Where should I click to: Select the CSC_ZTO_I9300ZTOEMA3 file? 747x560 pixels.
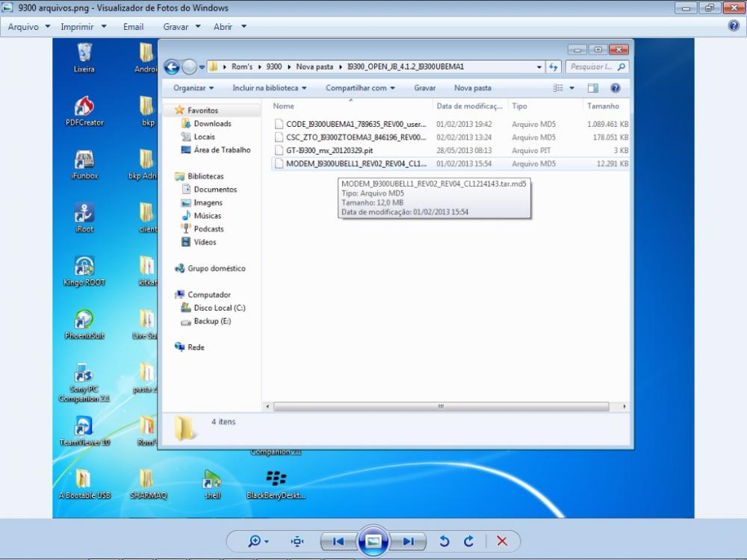tap(450, 137)
